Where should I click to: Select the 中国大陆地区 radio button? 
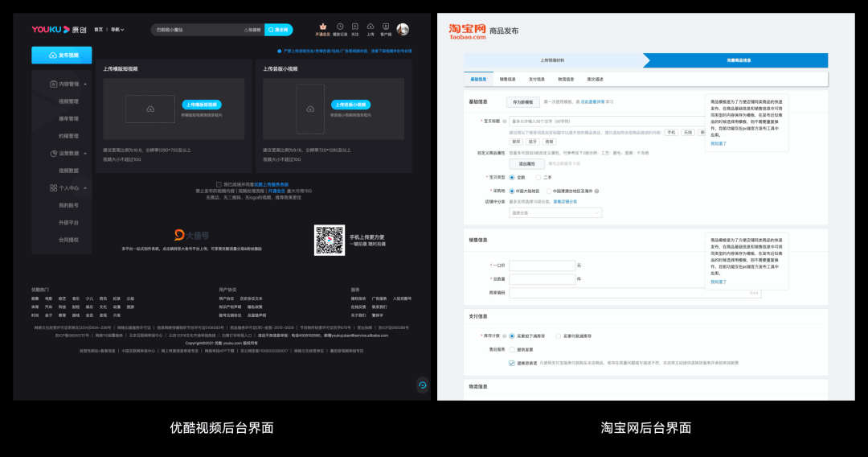[x=511, y=191]
